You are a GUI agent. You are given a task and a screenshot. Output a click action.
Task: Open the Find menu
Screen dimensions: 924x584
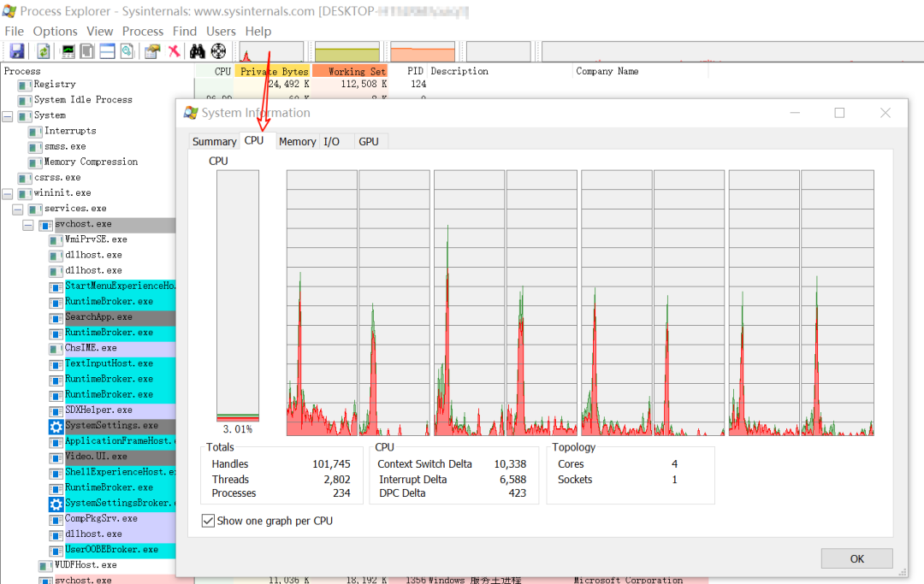pyautogui.click(x=185, y=31)
